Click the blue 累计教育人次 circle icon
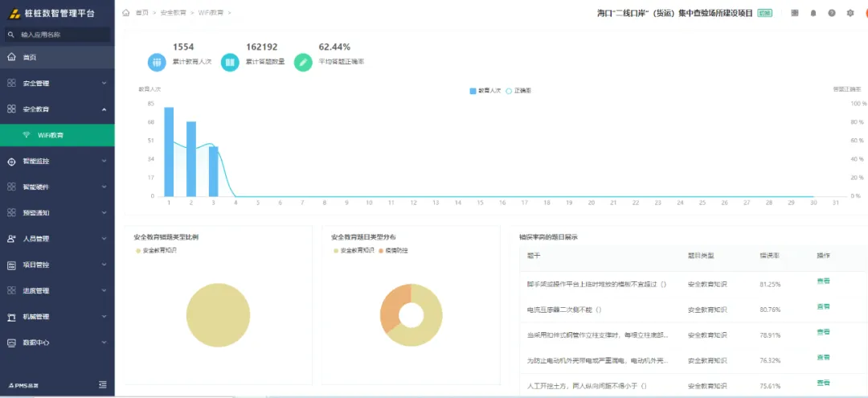Screen dimensions: 868x398 click(157, 62)
